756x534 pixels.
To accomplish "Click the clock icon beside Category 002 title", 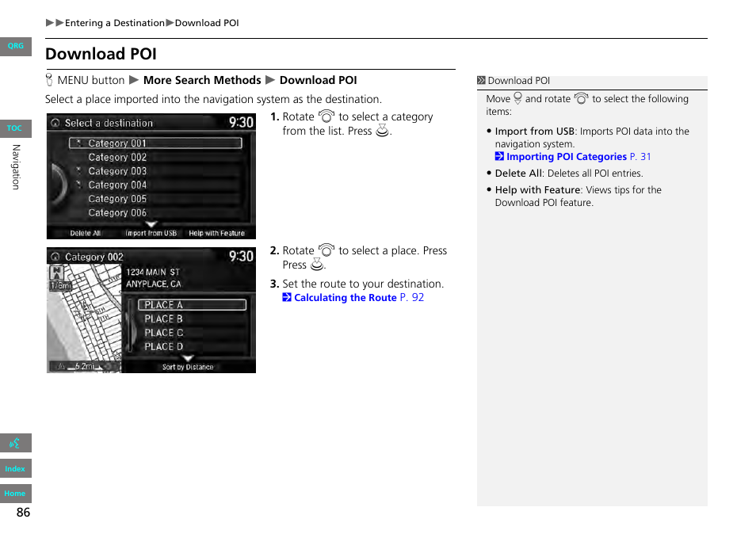I will (x=55, y=257).
